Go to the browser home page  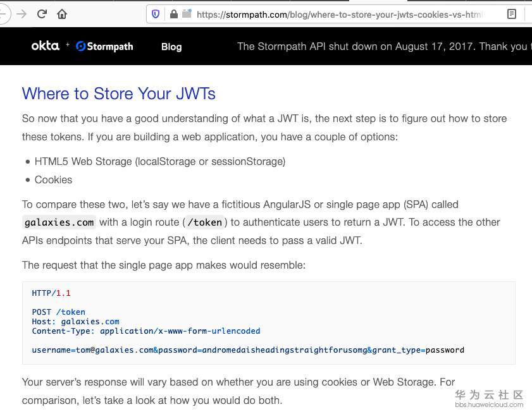[62, 14]
